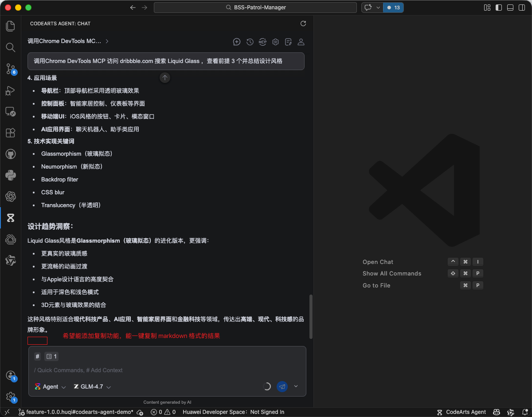Open the Python view in activity bar
The image size is (532, 417).
[11, 176]
